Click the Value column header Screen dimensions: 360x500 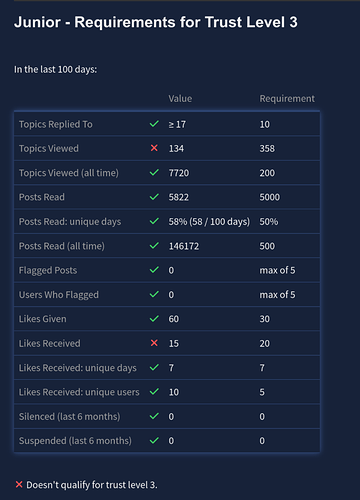click(180, 99)
